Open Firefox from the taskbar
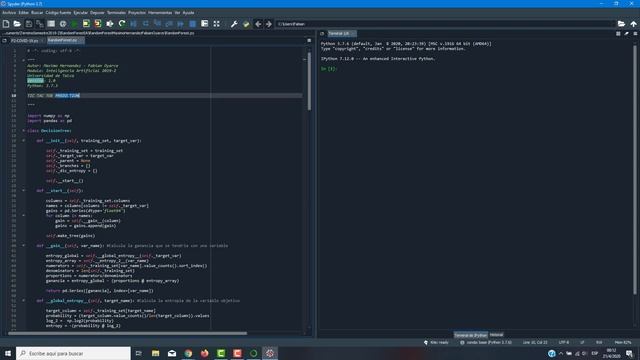Image resolution: width=640 pixels, height=360 pixels. (x=204, y=353)
